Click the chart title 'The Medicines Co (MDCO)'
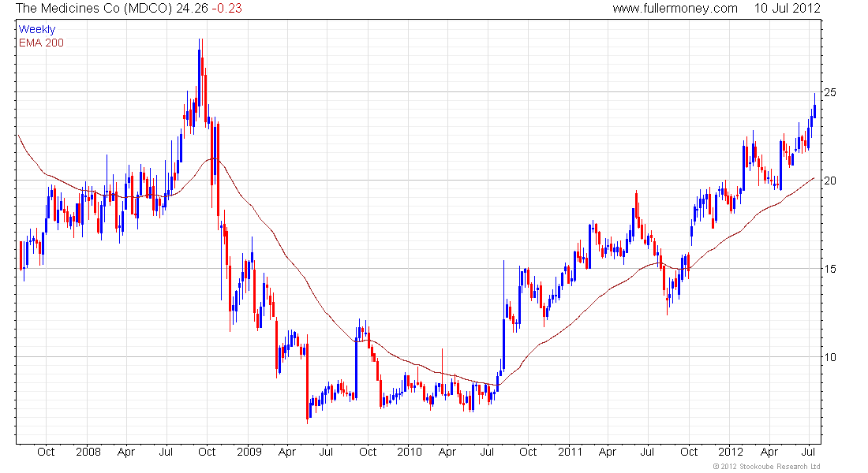Image resolution: width=868 pixels, height=473 pixels. pos(94,9)
